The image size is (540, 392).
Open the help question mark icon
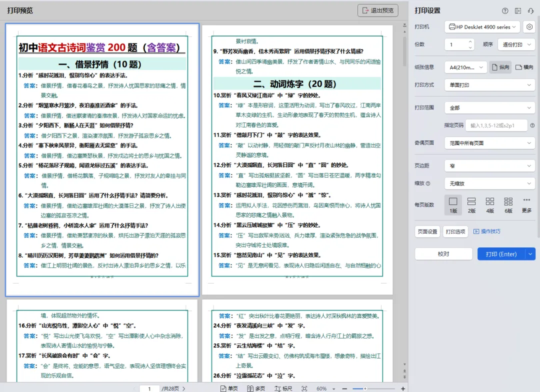coord(505,10)
